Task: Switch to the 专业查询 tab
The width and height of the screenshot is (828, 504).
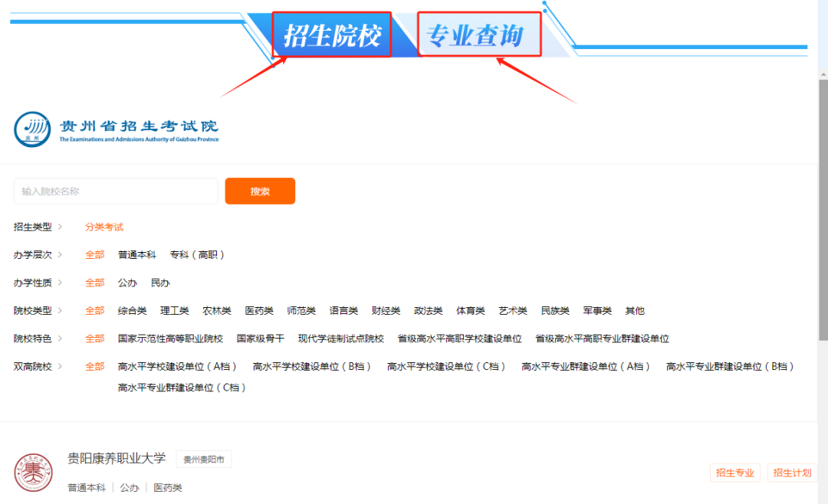Action: point(479,35)
